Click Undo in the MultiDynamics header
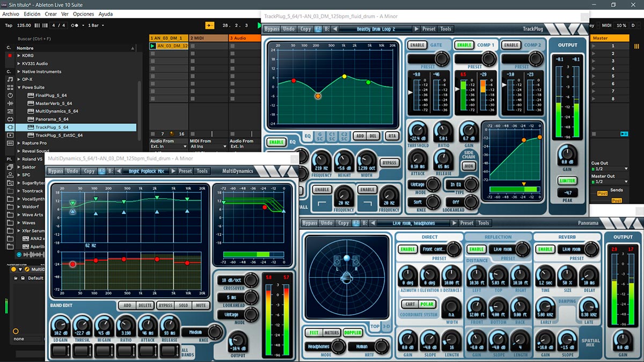The width and height of the screenshot is (644, 362). click(72, 171)
